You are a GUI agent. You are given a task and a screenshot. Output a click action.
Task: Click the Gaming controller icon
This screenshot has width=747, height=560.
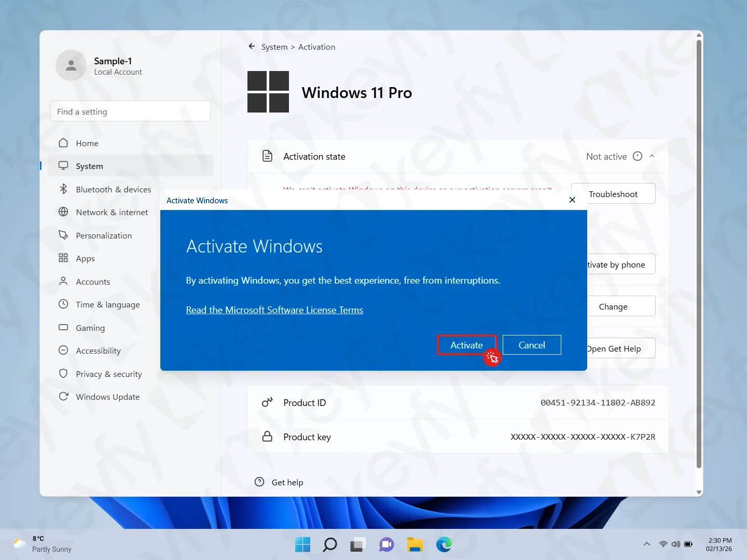(x=63, y=327)
